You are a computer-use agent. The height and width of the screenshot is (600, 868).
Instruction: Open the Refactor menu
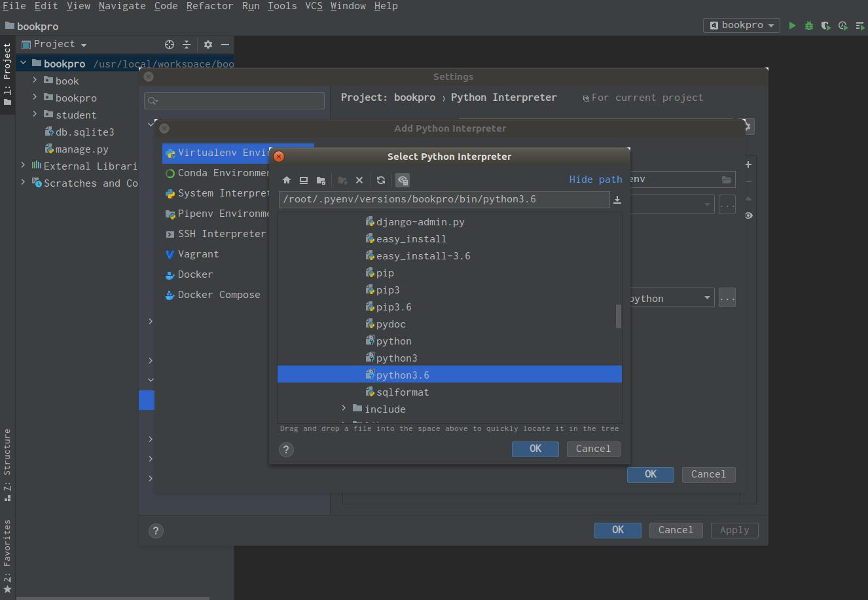click(209, 6)
